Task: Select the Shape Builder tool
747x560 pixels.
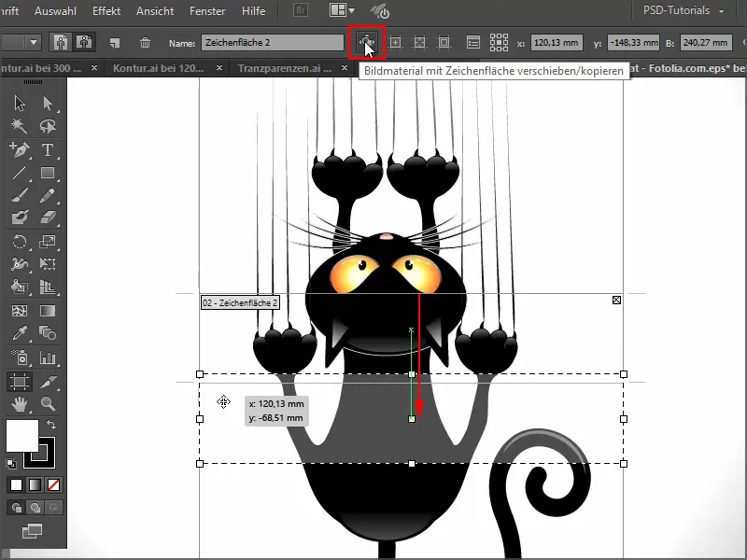Action: coord(20,287)
